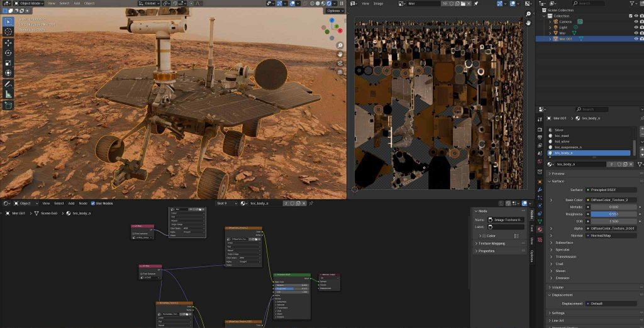The width and height of the screenshot is (644, 328).
Task: Open the Node menu in the shader editor
Action: tap(83, 204)
